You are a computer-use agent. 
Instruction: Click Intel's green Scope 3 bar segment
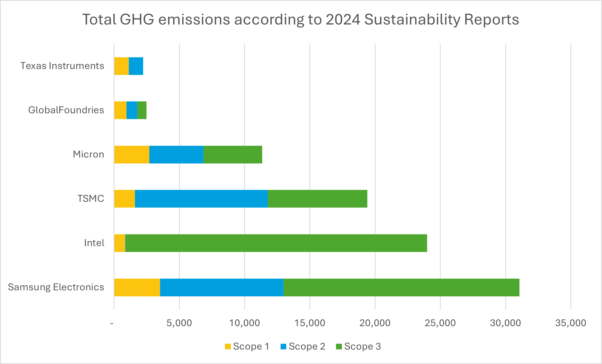276,243
